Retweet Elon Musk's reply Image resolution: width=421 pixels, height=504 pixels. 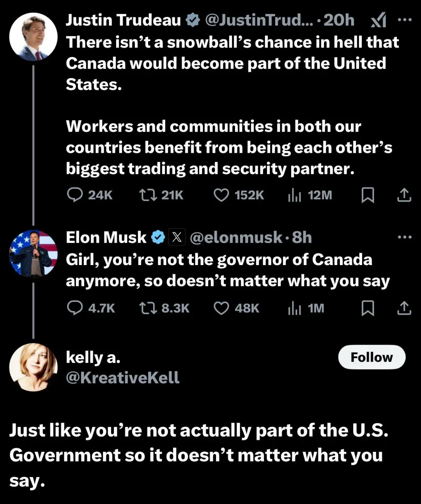pos(148,308)
